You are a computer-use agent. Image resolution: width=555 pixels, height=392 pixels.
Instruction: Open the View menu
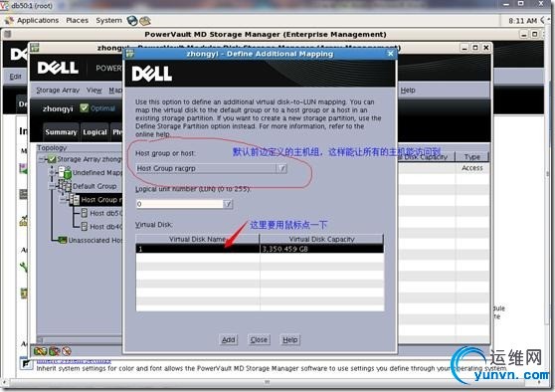click(94, 91)
